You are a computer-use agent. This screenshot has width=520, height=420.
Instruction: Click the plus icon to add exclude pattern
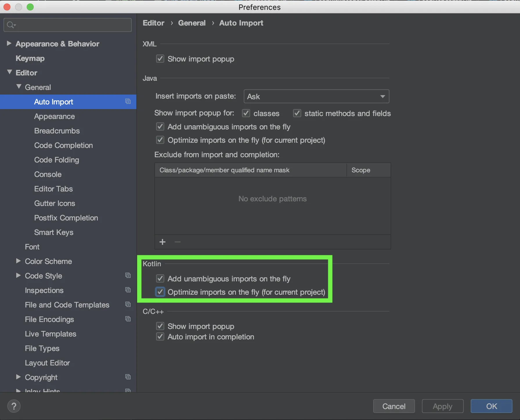point(162,242)
